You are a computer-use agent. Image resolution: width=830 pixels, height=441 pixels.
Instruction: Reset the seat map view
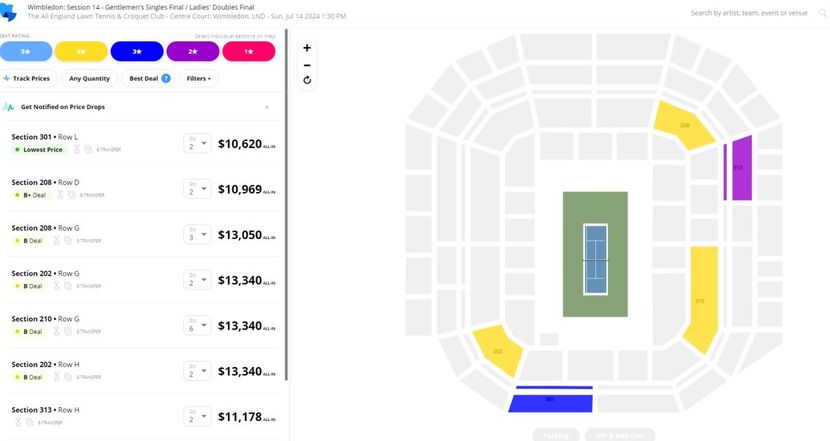click(307, 80)
